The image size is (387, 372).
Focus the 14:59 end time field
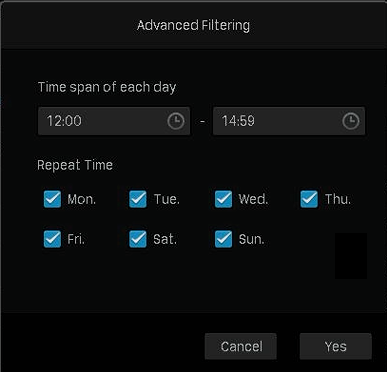[289, 121]
